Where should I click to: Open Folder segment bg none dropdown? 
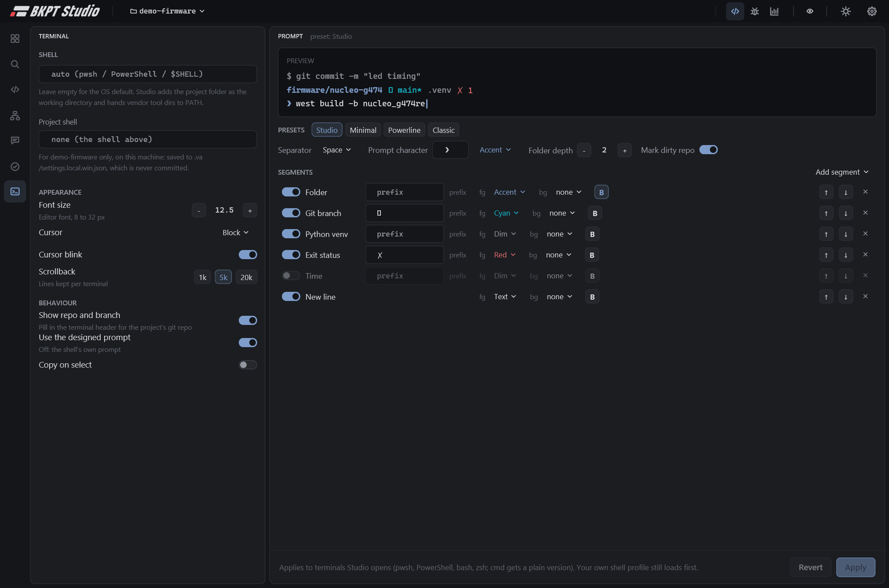569,192
